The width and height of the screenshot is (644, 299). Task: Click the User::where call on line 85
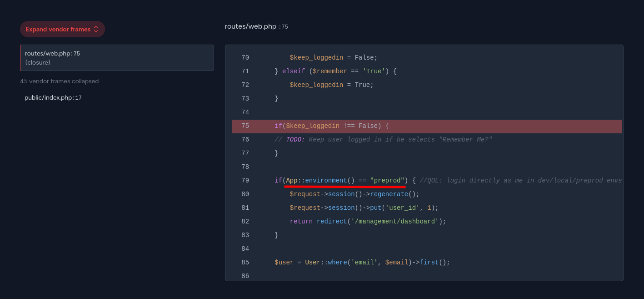click(x=326, y=263)
